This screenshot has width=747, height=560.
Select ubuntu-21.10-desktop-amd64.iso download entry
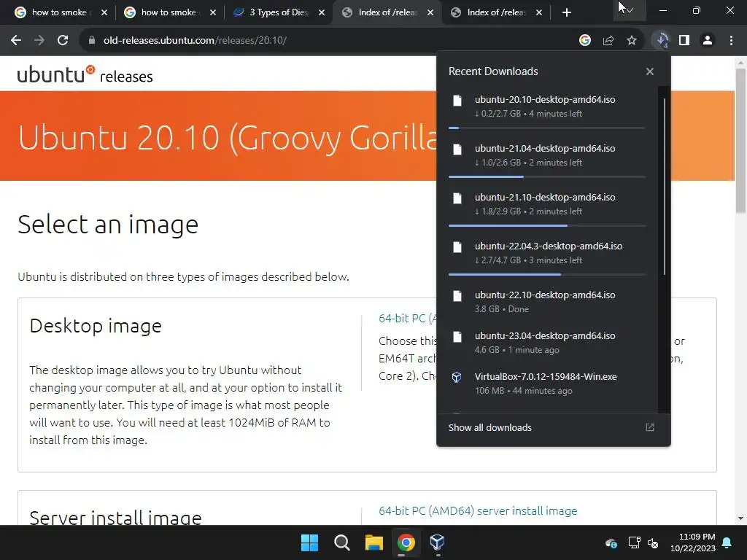coord(547,204)
